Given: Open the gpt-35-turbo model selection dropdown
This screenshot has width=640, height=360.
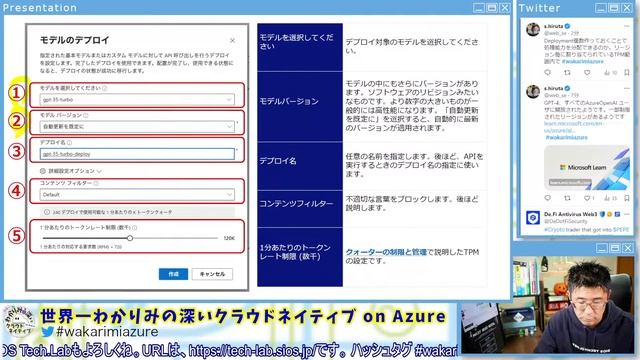Looking at the screenshot, I should point(137,100).
